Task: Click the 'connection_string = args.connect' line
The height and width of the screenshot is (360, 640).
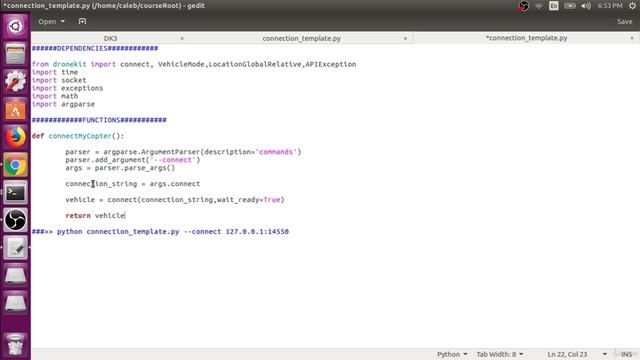Action: click(x=133, y=184)
